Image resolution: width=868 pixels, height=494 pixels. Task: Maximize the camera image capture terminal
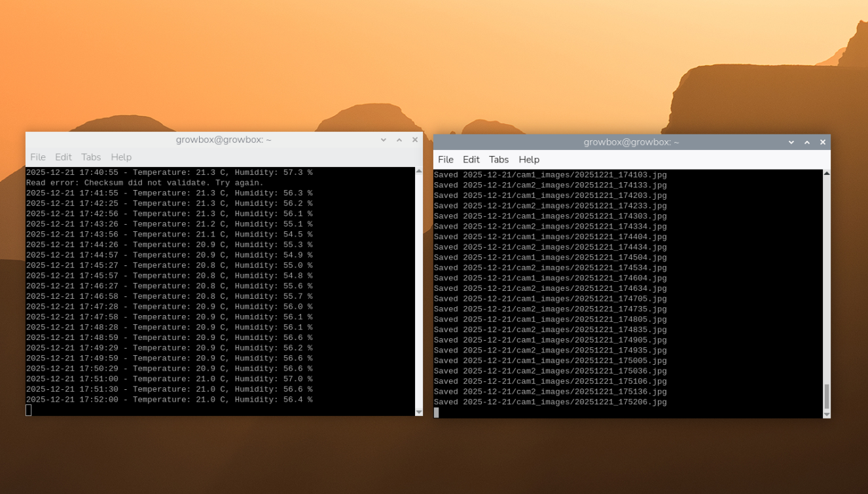pos(807,142)
